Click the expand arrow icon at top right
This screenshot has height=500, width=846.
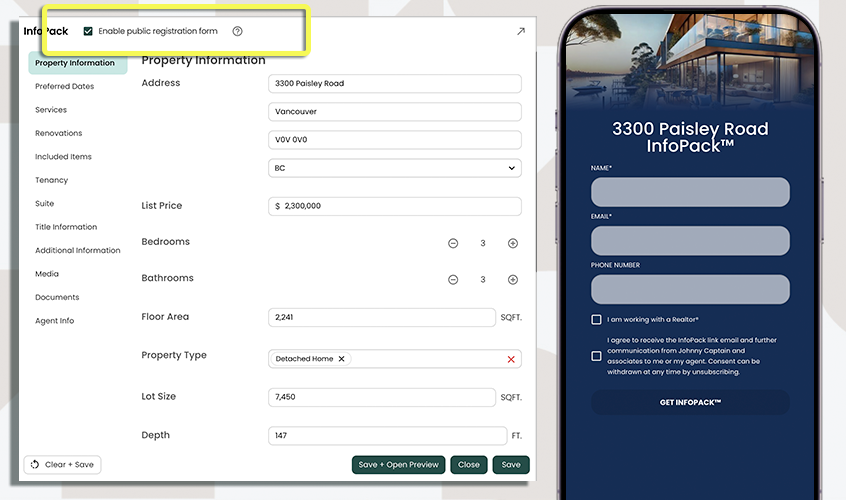point(520,31)
